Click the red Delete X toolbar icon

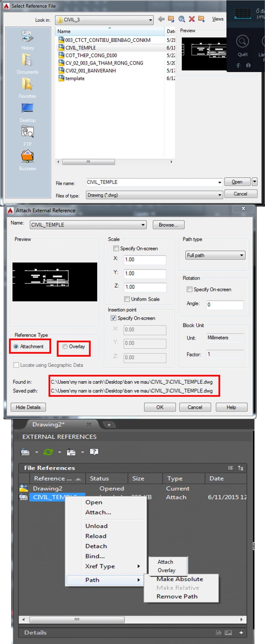click(192, 19)
